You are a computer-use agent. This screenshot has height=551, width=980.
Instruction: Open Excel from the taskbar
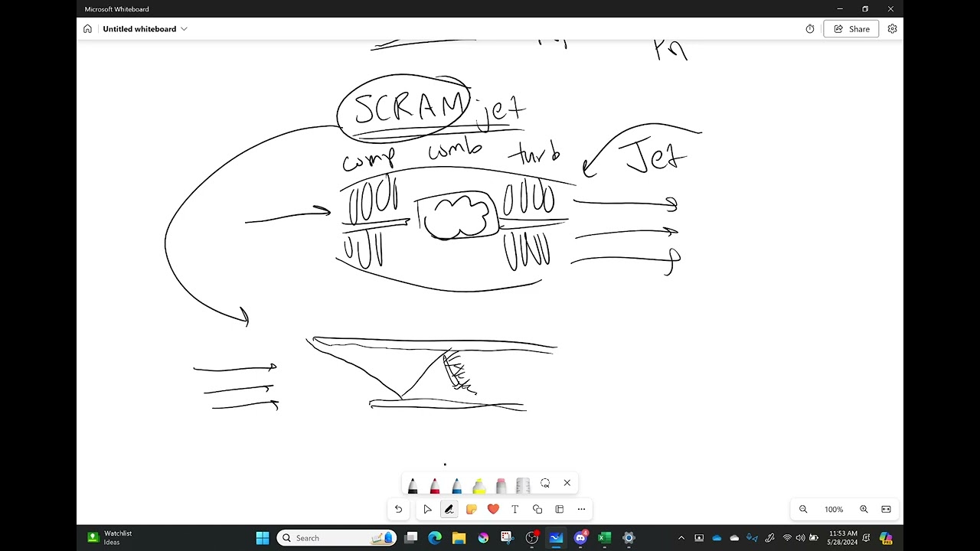pyautogui.click(x=604, y=538)
